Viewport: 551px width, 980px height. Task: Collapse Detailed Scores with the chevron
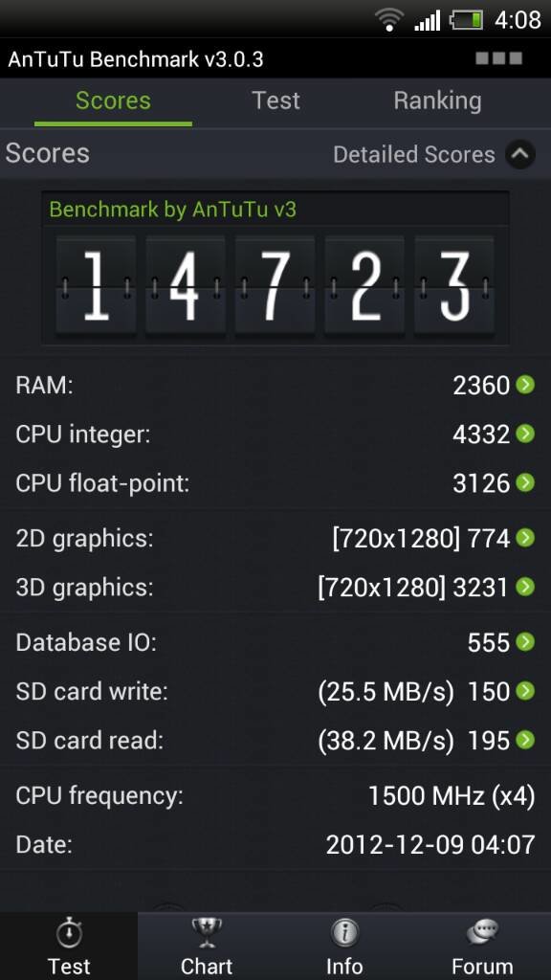click(x=520, y=154)
